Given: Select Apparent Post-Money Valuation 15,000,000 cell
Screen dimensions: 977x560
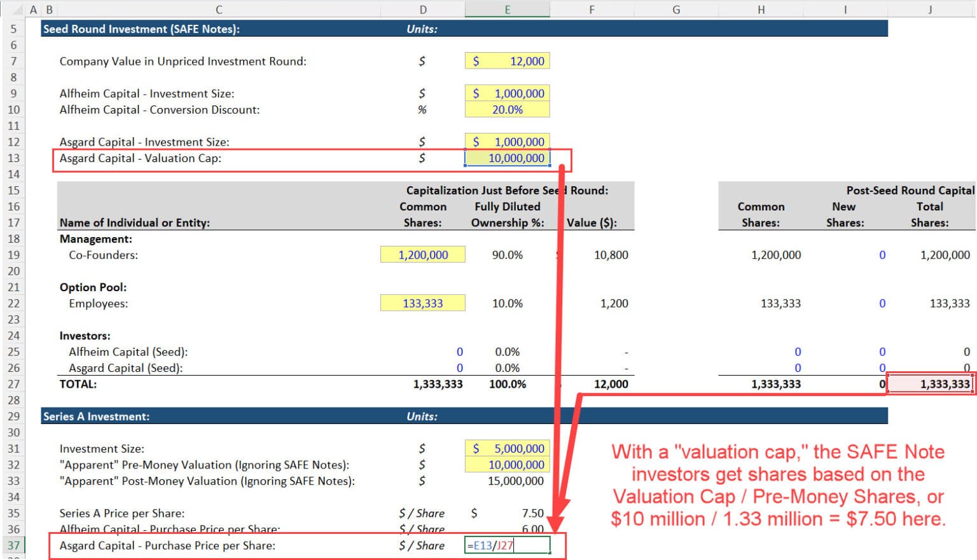Looking at the screenshot, I should pyautogui.click(x=507, y=481).
